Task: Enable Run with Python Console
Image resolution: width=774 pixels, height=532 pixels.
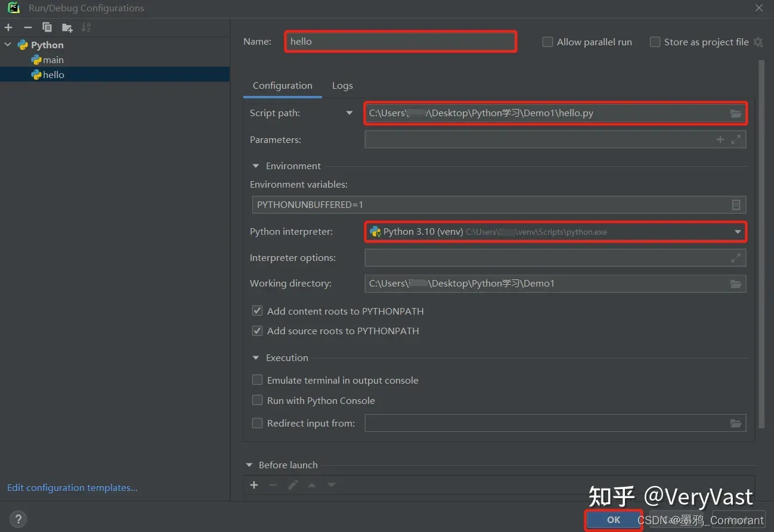Action: pyautogui.click(x=258, y=400)
